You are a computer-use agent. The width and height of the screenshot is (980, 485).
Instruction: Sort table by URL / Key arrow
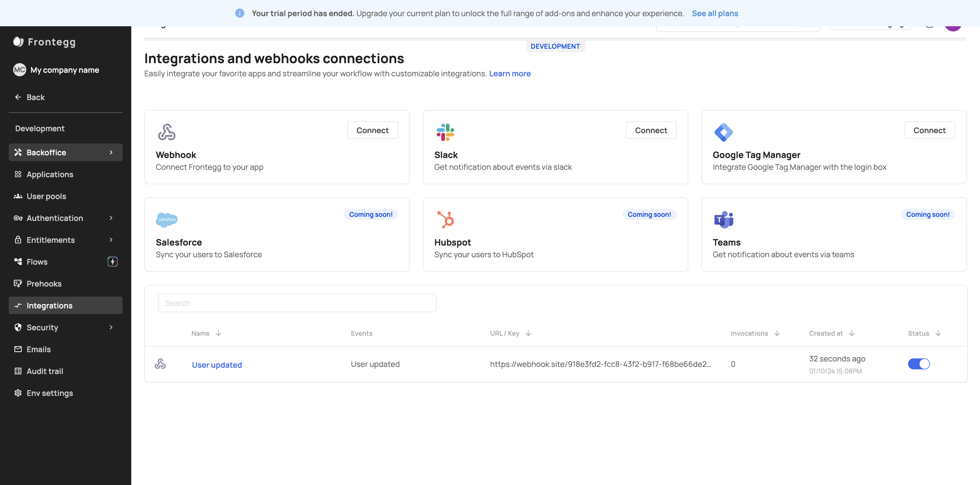pos(528,333)
